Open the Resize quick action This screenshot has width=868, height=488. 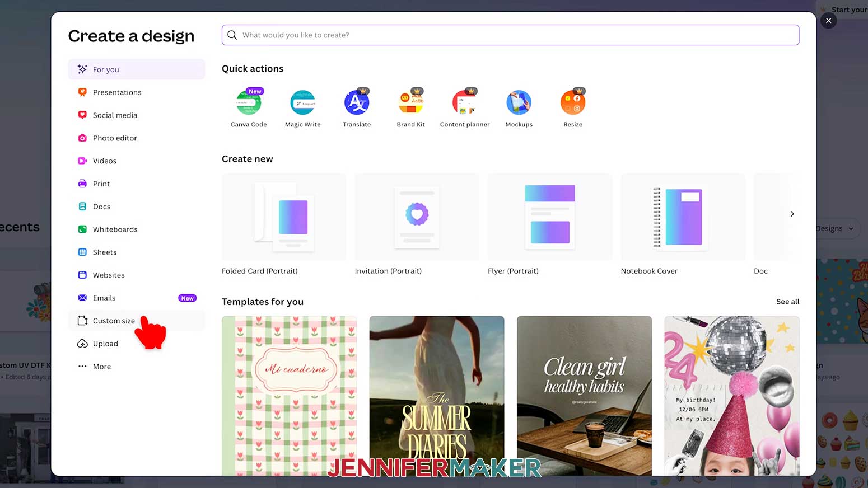click(573, 109)
